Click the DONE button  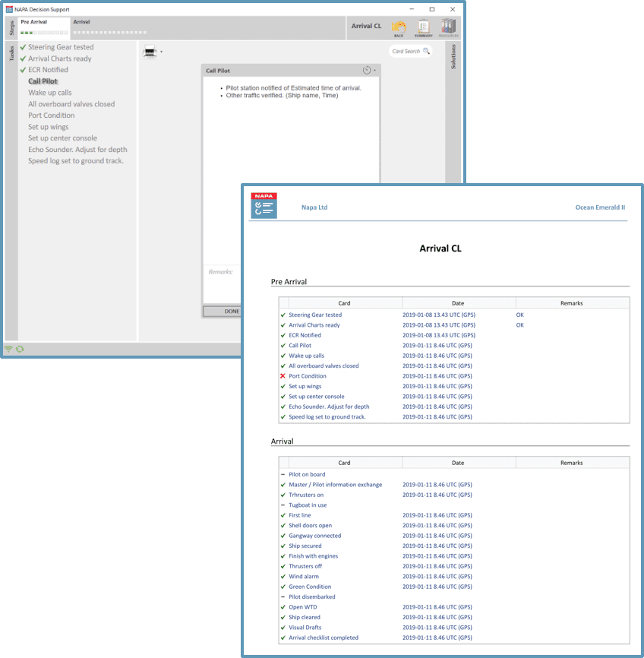(x=222, y=312)
